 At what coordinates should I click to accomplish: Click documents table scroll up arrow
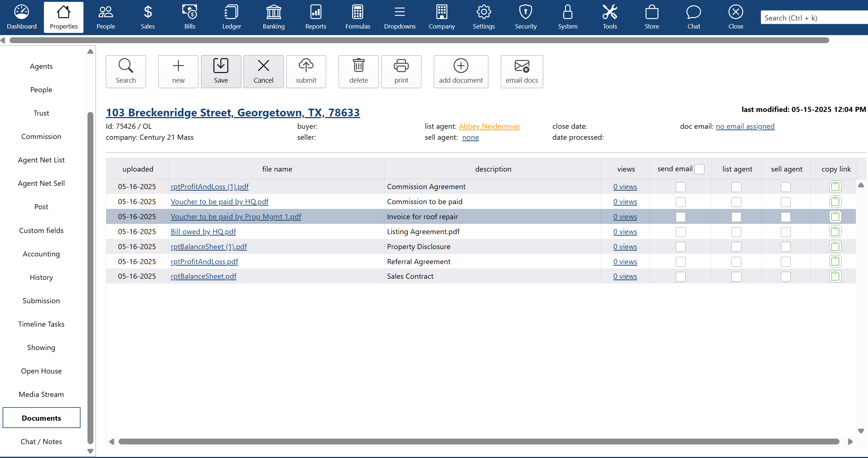(x=861, y=185)
